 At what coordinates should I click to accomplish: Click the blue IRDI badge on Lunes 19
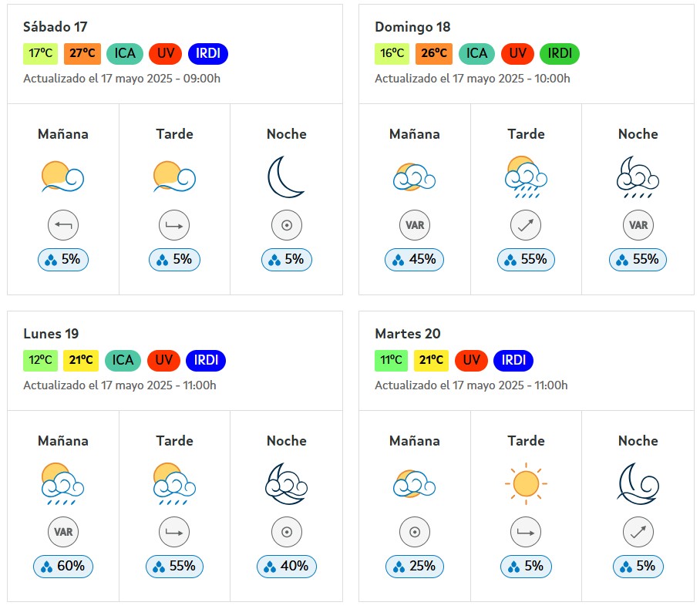point(206,360)
